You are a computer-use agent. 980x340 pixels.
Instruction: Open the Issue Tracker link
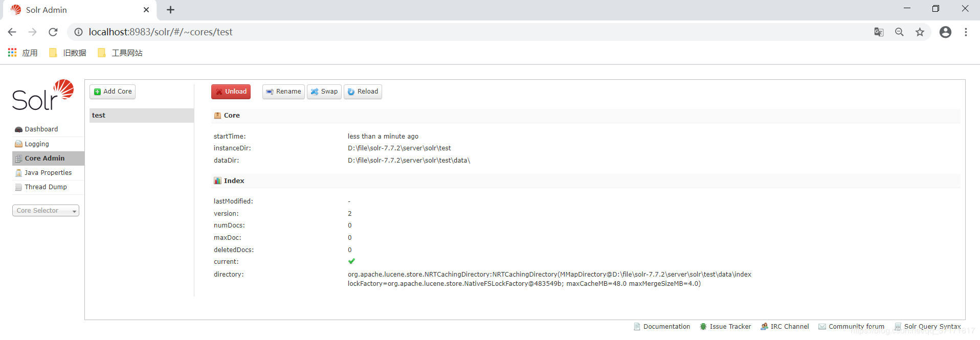point(725,327)
